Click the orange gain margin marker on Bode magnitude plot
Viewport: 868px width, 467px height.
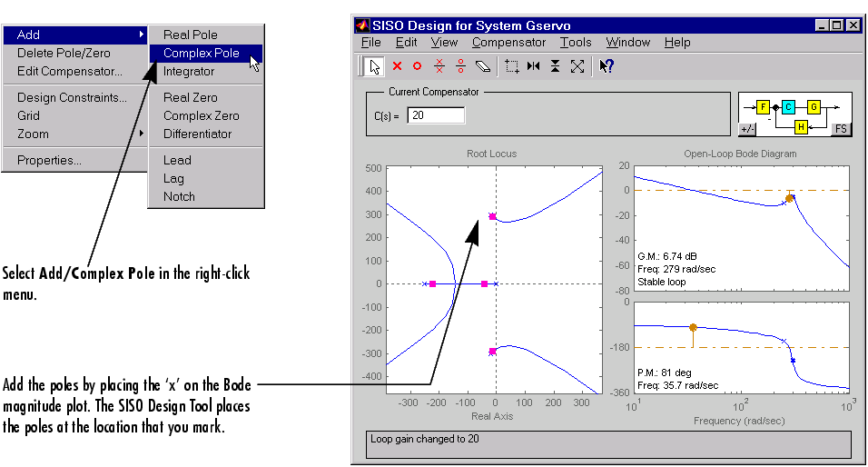pos(790,198)
